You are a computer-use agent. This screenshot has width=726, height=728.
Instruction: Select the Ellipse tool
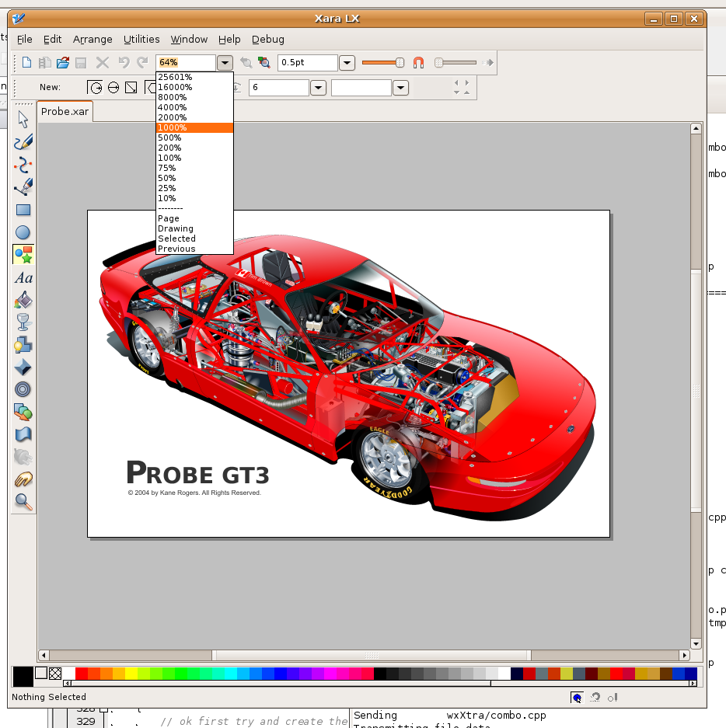click(x=23, y=232)
